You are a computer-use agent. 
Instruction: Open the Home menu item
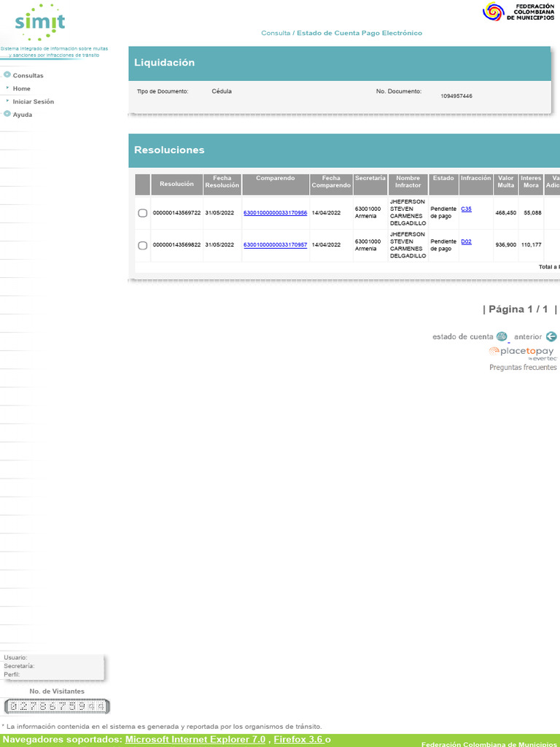[x=21, y=88]
